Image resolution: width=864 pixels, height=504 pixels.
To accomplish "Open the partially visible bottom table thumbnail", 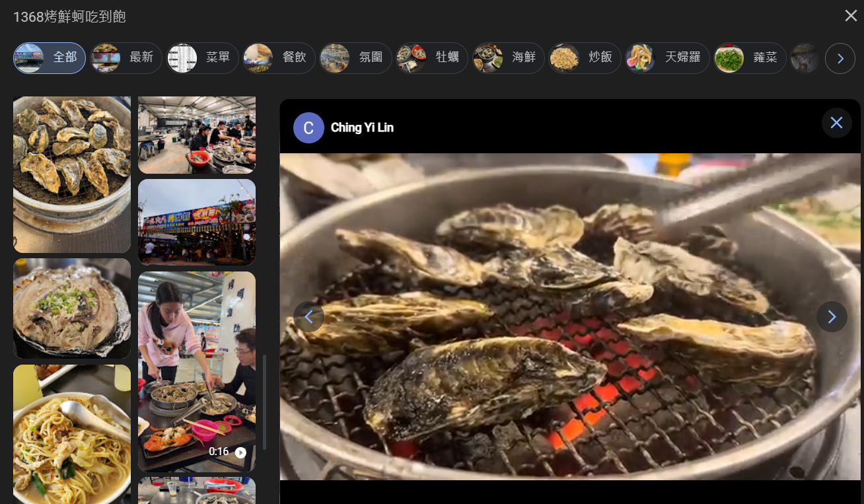I will point(197,491).
